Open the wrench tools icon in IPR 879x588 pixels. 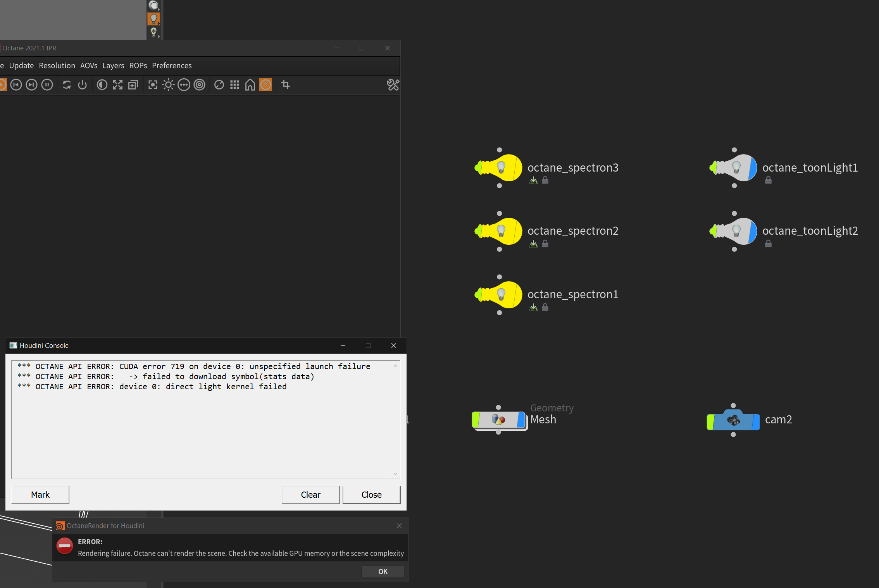[393, 85]
